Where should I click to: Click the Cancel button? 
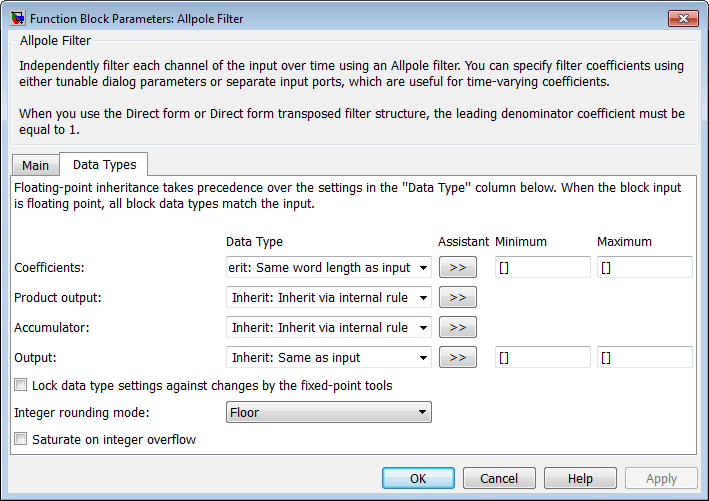pos(499,478)
